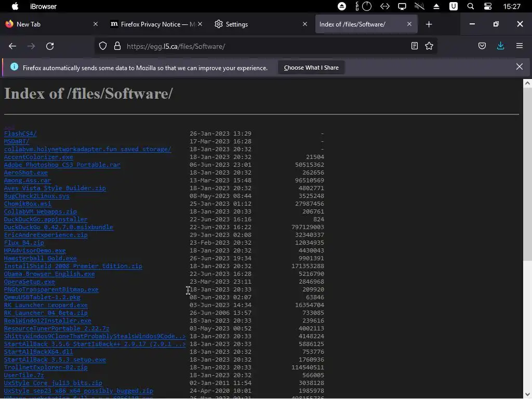
Task: Toggle reader view icon in address bar
Action: click(x=414, y=46)
